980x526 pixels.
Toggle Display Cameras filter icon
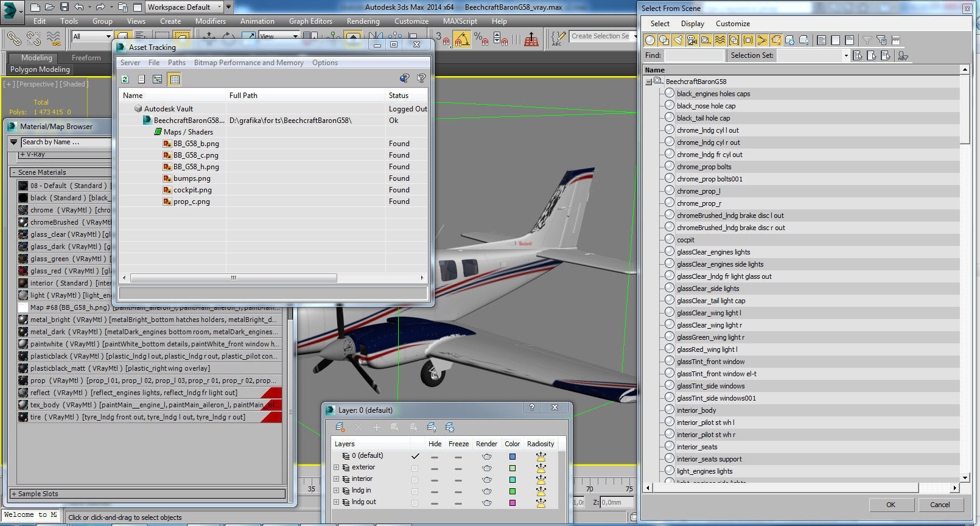[x=692, y=40]
